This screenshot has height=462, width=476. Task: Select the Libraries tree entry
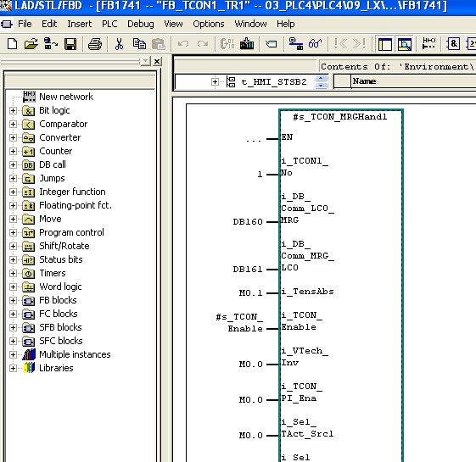[56, 368]
